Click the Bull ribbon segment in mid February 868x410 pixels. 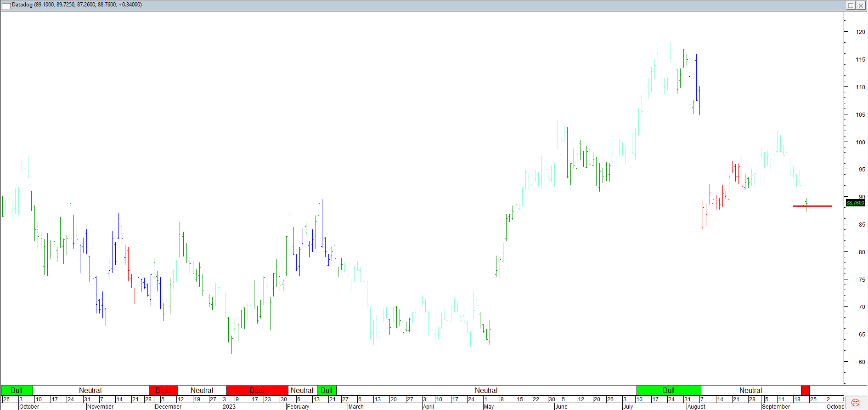pyautogui.click(x=327, y=390)
